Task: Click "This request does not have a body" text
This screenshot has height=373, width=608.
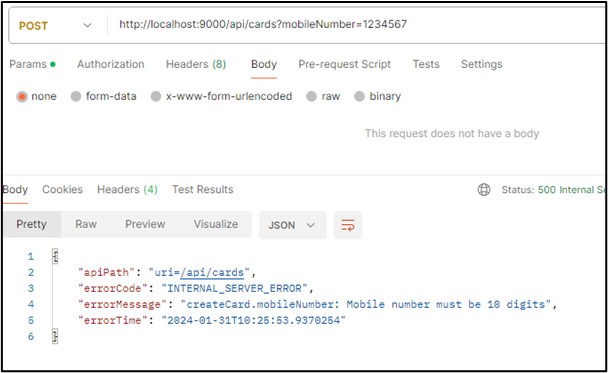Action: tap(452, 133)
